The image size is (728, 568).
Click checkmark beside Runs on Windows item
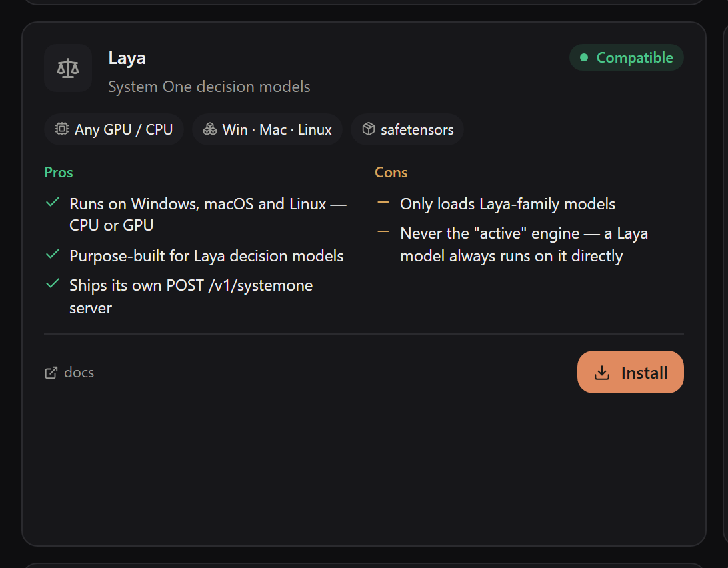53,202
